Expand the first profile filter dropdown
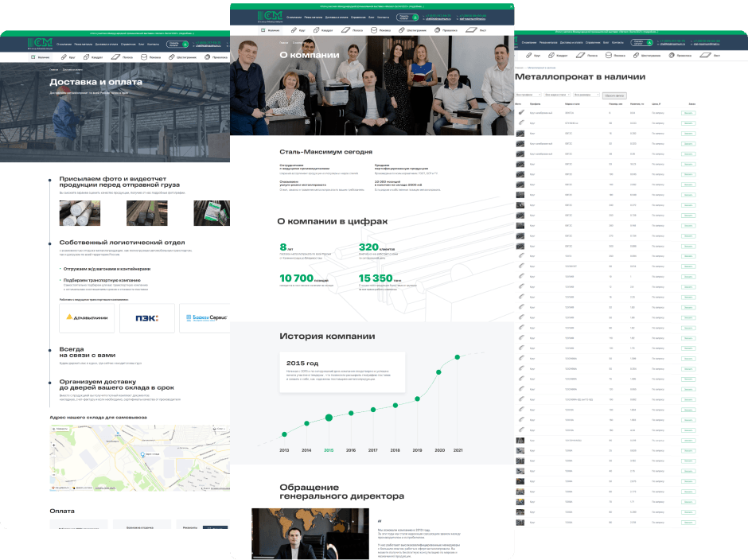The height and width of the screenshot is (560, 748). click(x=528, y=95)
